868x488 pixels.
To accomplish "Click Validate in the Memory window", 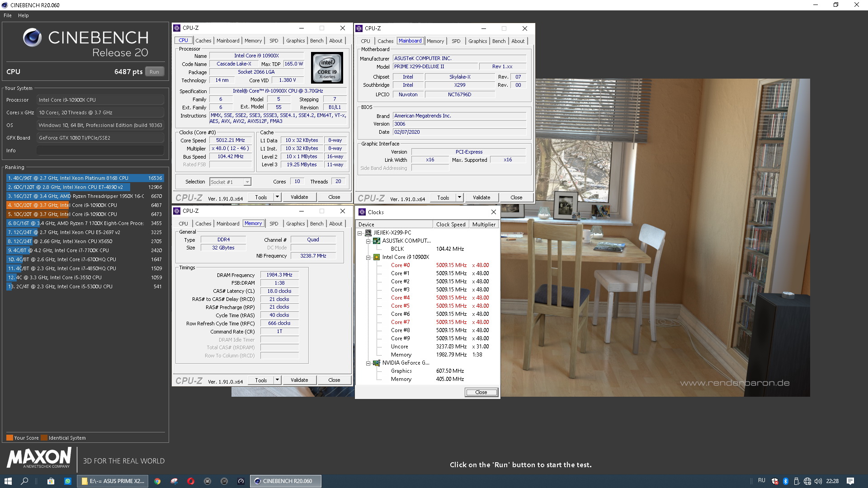I will pyautogui.click(x=299, y=380).
